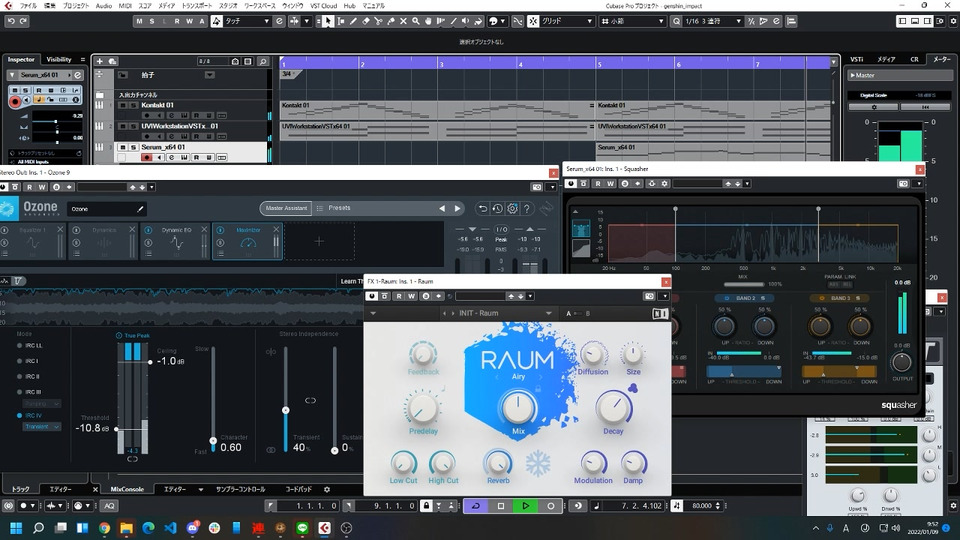
Task: Toggle the transport Cycle loop button
Action: pyautogui.click(x=476, y=506)
